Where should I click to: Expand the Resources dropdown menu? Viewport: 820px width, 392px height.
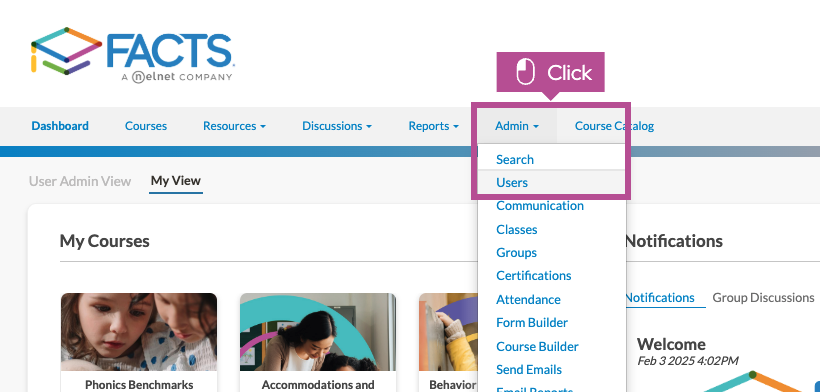[234, 126]
